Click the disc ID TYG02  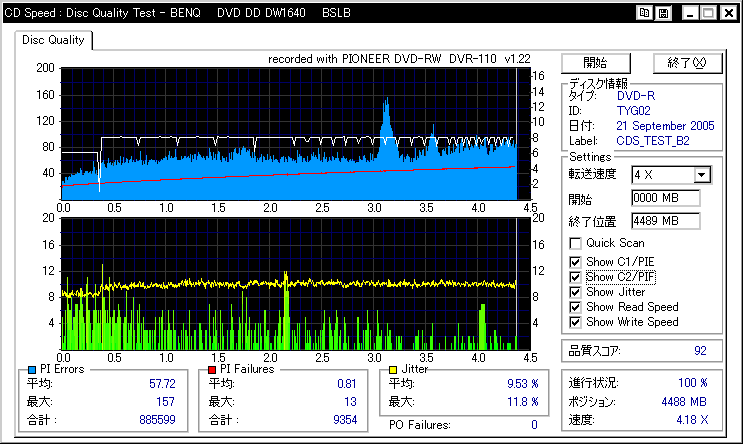(634, 111)
